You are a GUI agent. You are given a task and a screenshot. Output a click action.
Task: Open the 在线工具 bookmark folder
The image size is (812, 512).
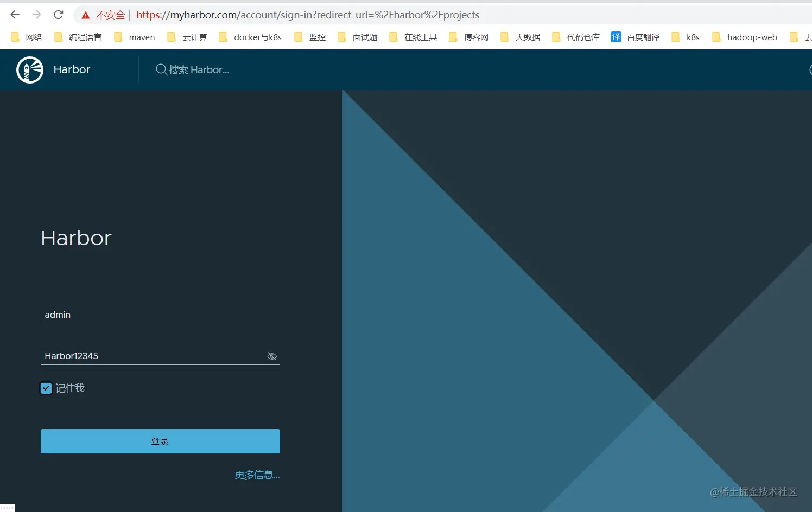[413, 37]
